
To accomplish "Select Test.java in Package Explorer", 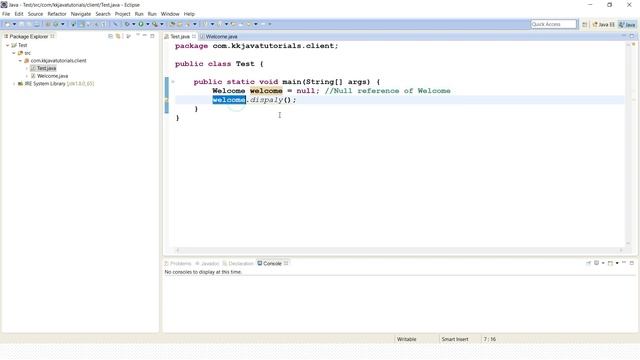I will 46,68.
